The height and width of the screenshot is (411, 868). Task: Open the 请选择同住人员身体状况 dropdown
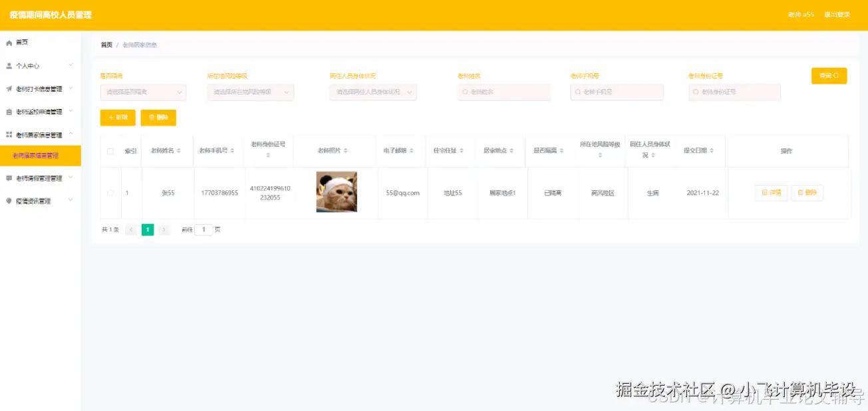(x=373, y=92)
